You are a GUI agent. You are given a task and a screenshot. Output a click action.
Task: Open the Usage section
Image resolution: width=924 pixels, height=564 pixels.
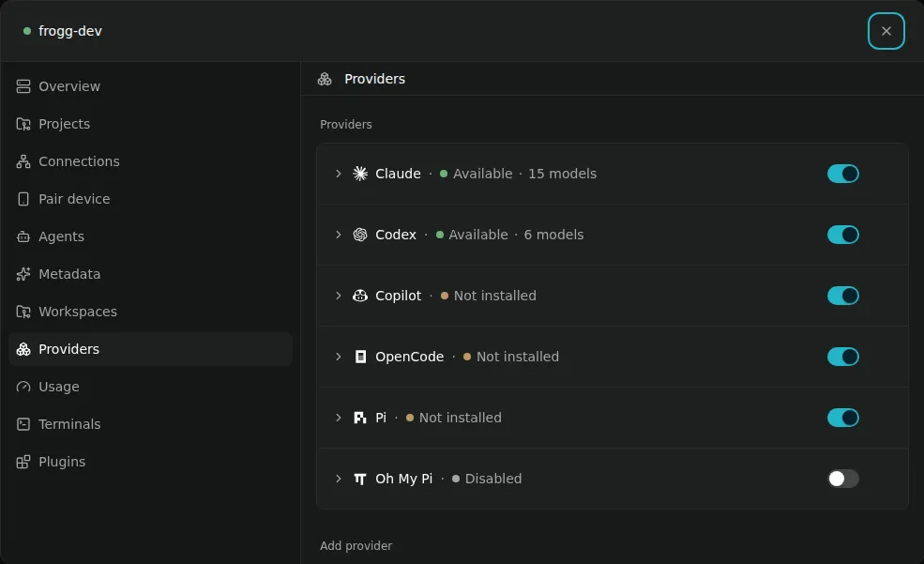click(150, 387)
